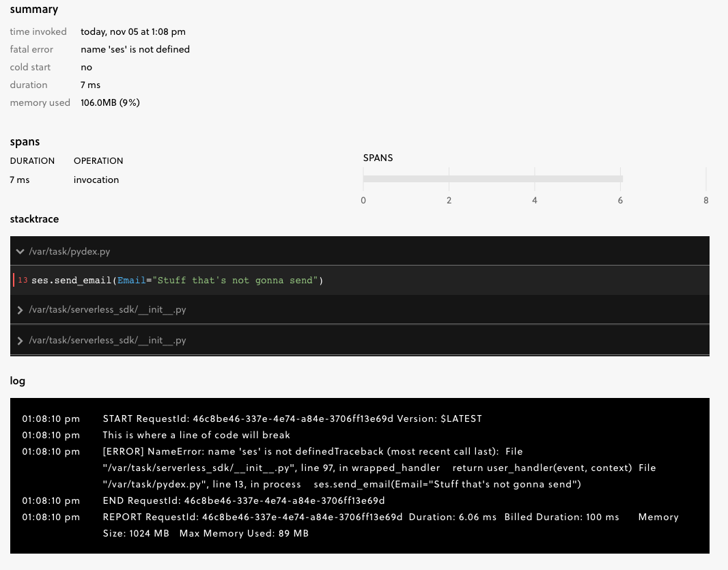728x570 pixels.
Task: Click the cold start value showing no
Action: coord(86,67)
